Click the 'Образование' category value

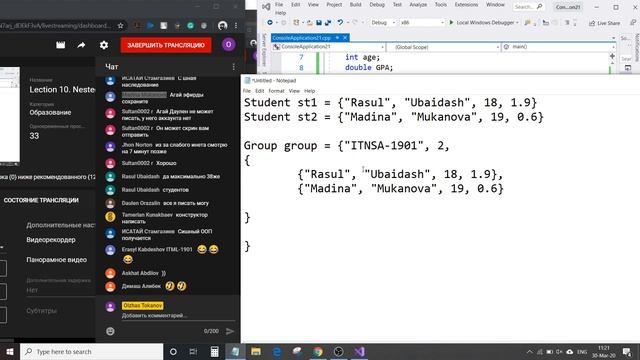tap(50, 112)
